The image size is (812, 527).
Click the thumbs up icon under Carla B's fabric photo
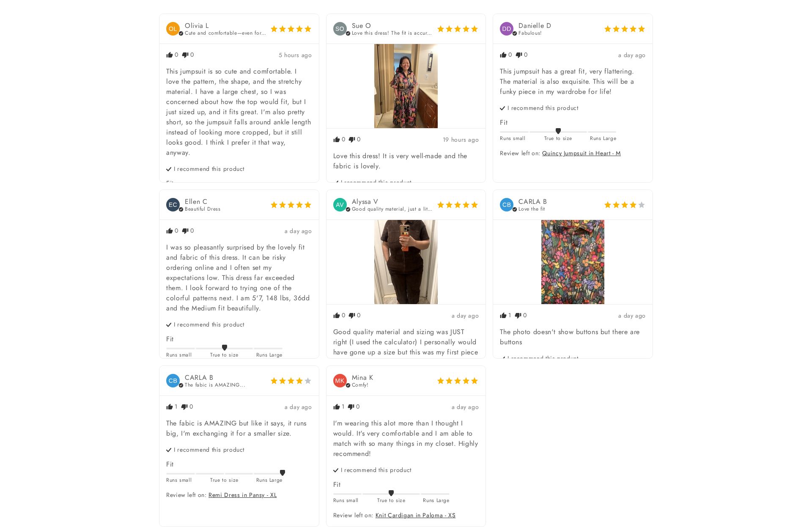504,316
